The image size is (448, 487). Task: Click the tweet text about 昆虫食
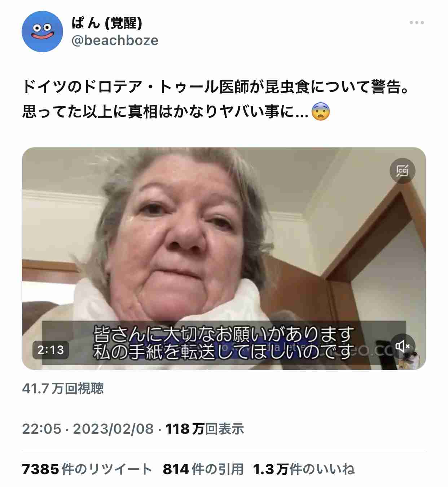216,99
